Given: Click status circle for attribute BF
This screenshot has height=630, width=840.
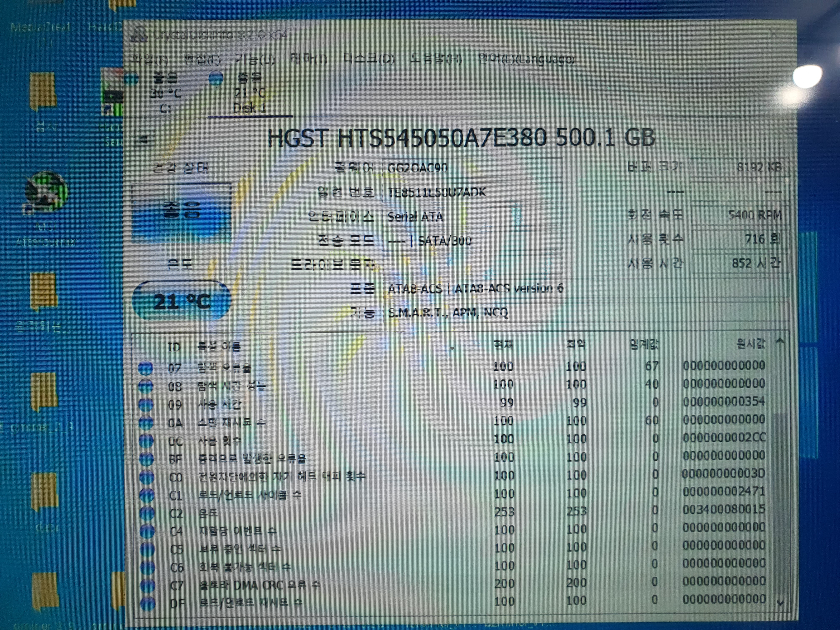Looking at the screenshot, I should 146,459.
